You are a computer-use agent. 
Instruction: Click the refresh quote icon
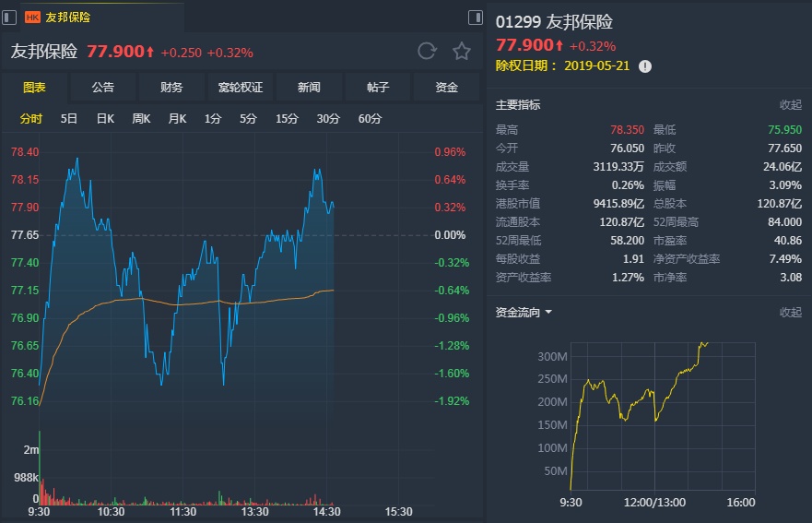point(427,52)
